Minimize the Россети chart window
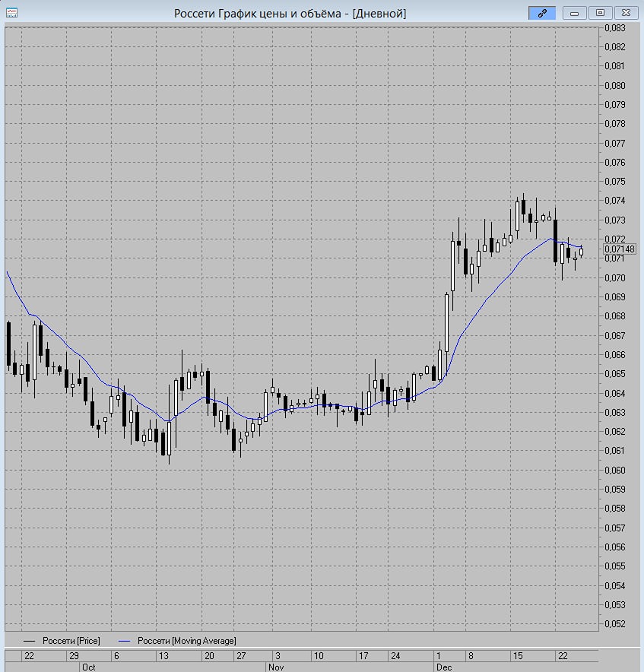Viewport: 644px width, 672px height. click(x=575, y=13)
